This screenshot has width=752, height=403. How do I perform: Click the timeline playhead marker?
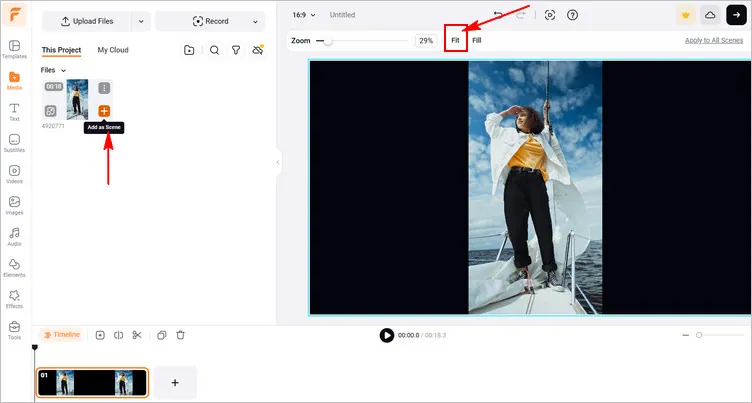pyautogui.click(x=35, y=347)
